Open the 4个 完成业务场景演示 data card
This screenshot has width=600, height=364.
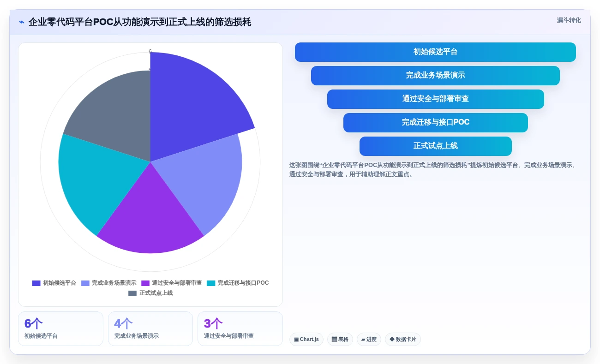(150, 328)
